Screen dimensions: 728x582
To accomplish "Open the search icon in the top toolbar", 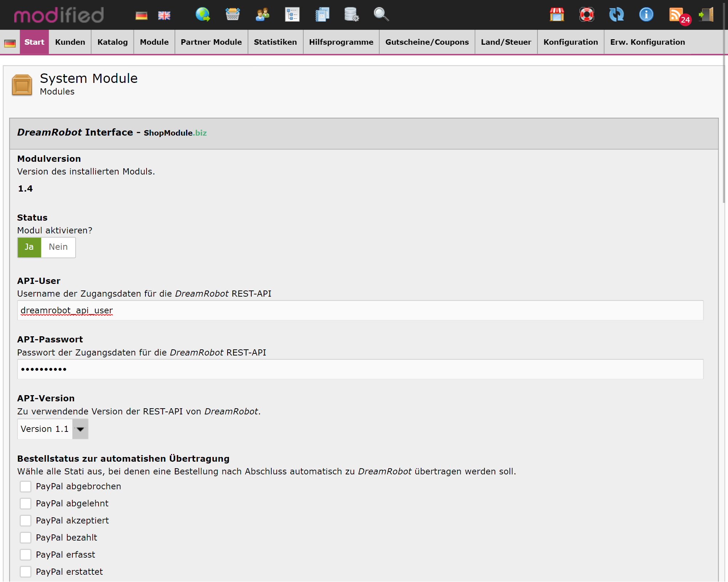I will click(x=381, y=15).
